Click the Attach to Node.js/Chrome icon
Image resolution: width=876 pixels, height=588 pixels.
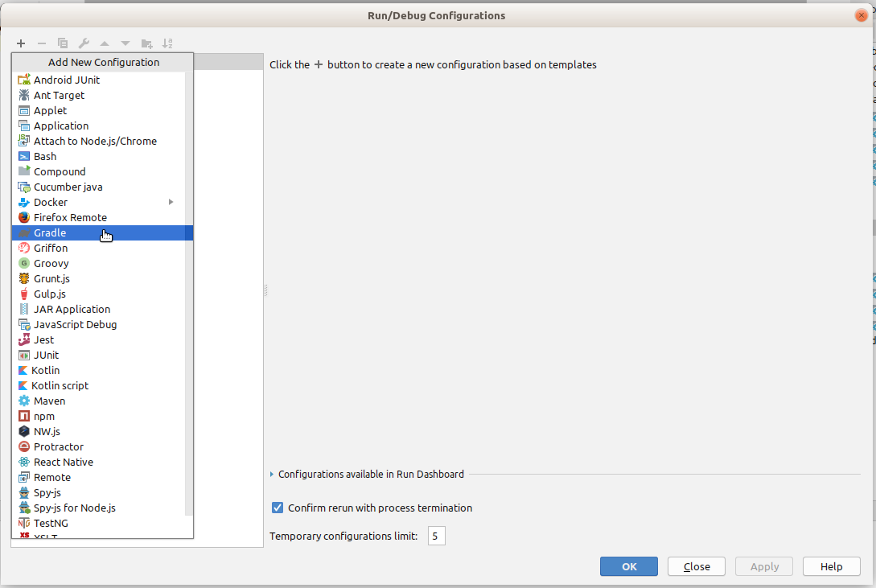[24, 141]
